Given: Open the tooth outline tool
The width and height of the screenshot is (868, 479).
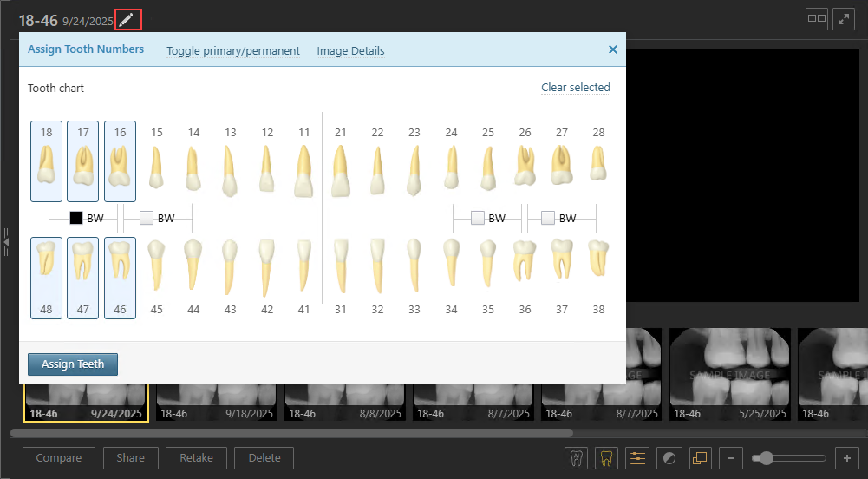Looking at the screenshot, I should coord(576,457).
